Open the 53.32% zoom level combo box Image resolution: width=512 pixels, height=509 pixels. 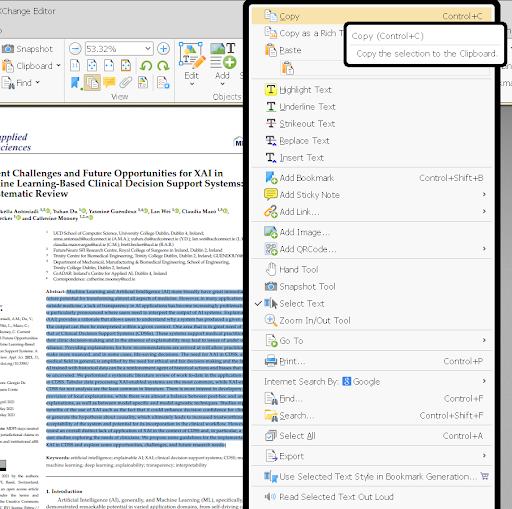click(119, 49)
